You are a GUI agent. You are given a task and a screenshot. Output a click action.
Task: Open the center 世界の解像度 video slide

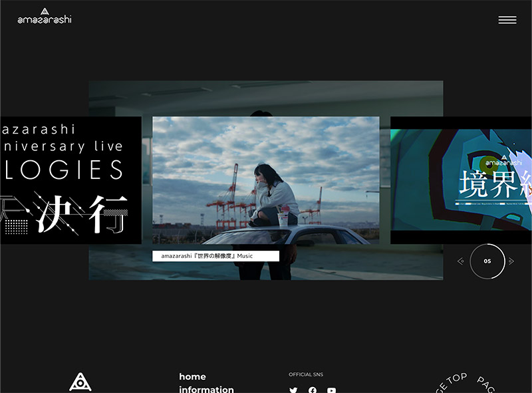[265, 180]
